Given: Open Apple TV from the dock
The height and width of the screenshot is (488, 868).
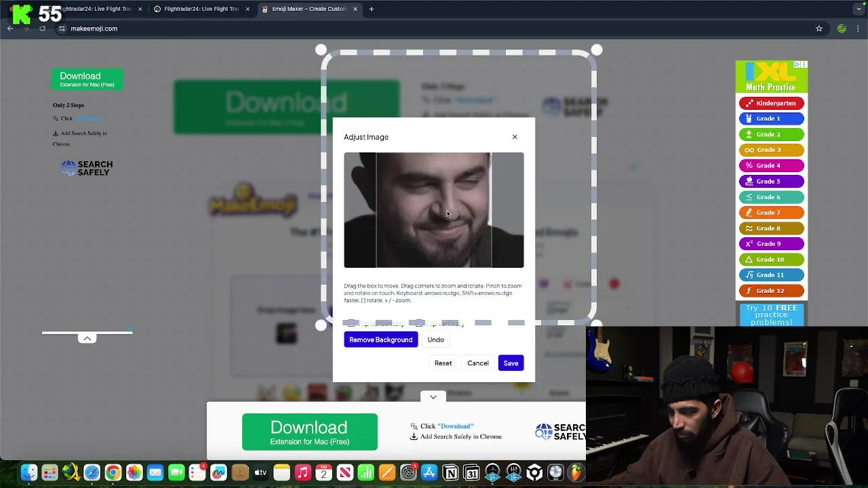Looking at the screenshot, I should coord(260,472).
